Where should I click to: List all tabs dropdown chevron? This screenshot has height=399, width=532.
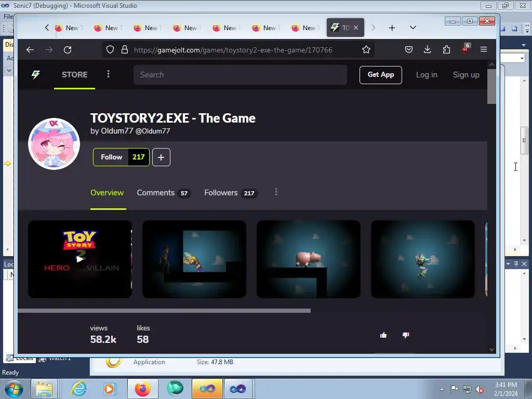point(413,28)
